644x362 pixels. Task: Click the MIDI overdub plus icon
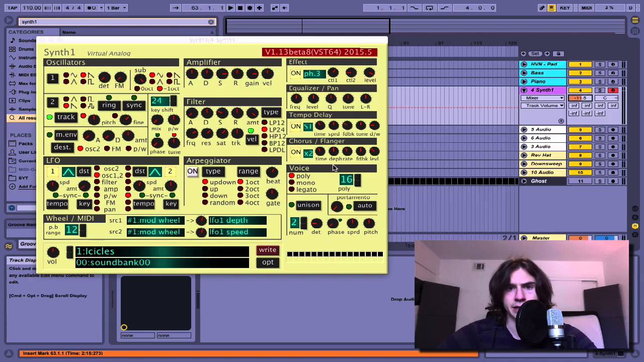[x=259, y=8]
